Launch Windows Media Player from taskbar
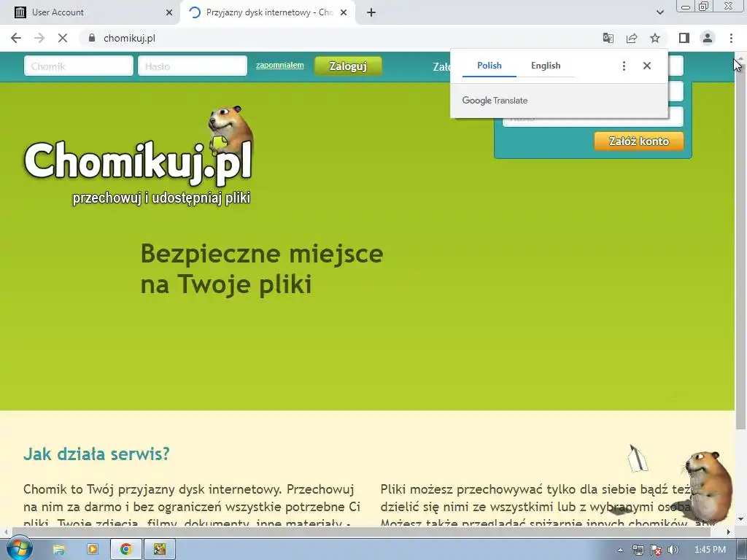This screenshot has height=560, width=747. 93,550
